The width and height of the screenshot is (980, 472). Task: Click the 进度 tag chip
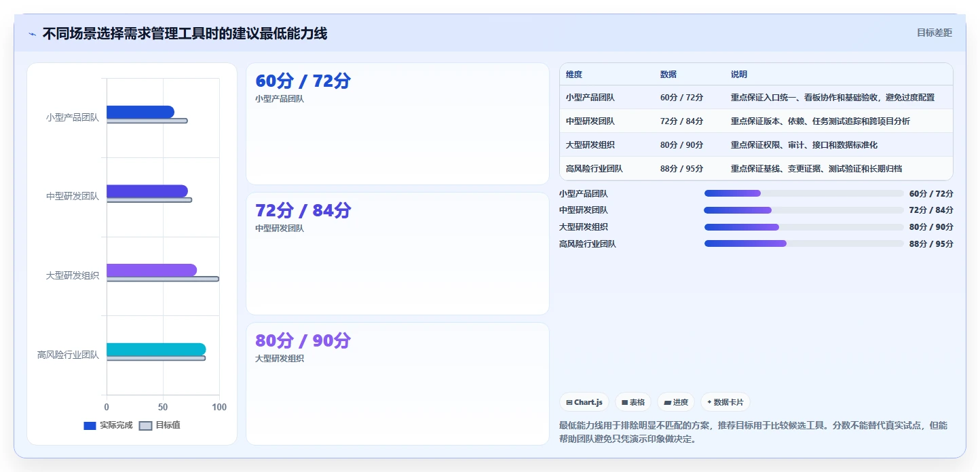[676, 402]
